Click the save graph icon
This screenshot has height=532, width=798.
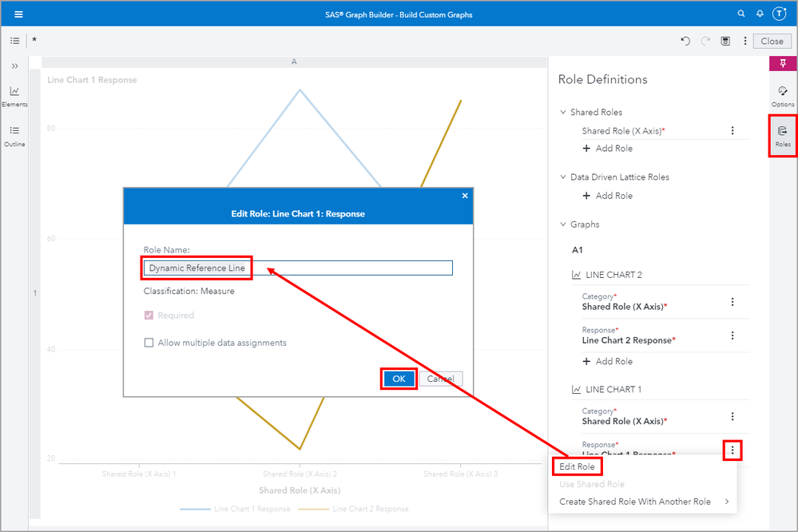coord(726,42)
